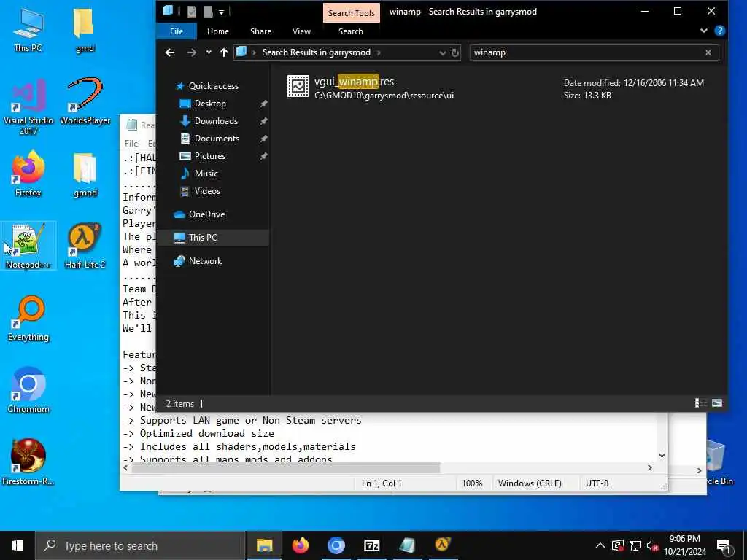Select the gmod folder on desktop
The image size is (747, 560).
(x=85, y=174)
